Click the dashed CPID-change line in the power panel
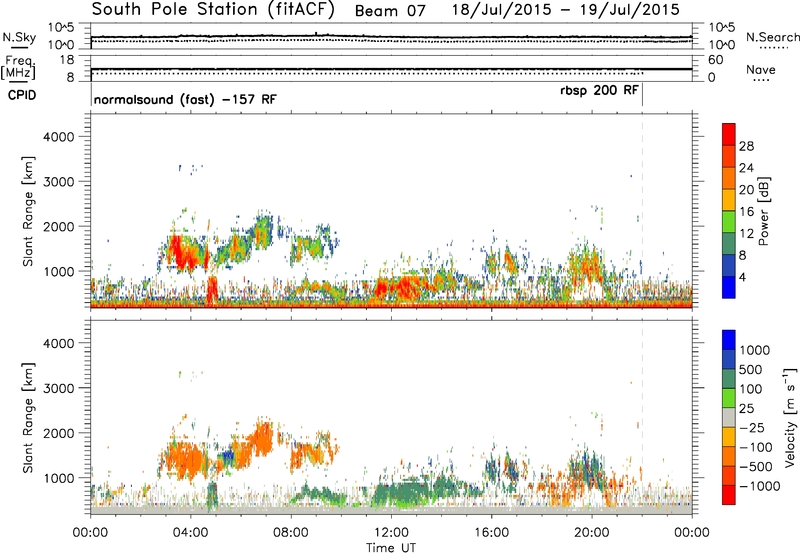This screenshot has height=554, width=800. [x=642, y=210]
